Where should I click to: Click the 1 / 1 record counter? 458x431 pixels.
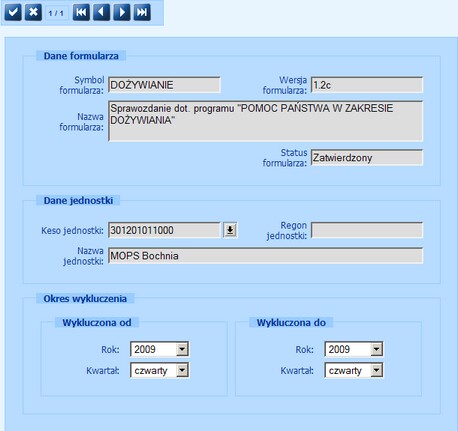56,13
